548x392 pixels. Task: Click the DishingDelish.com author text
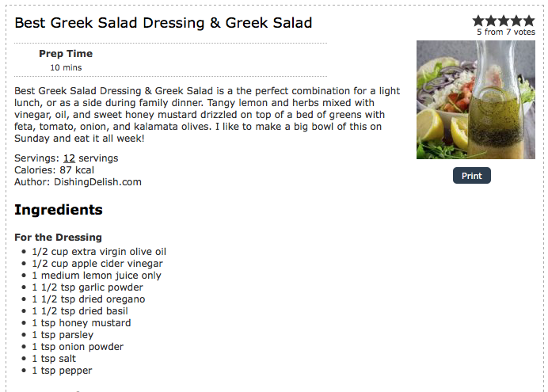[x=97, y=182]
